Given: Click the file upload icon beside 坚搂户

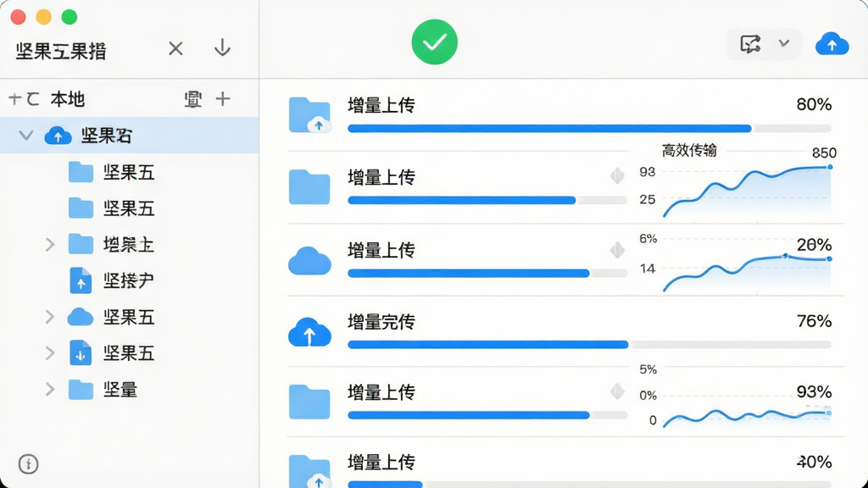Looking at the screenshot, I should click(x=81, y=280).
